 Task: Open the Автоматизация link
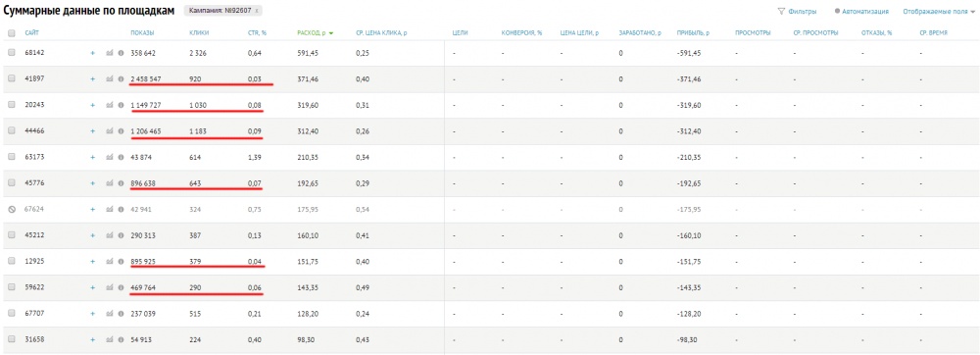[x=865, y=11]
